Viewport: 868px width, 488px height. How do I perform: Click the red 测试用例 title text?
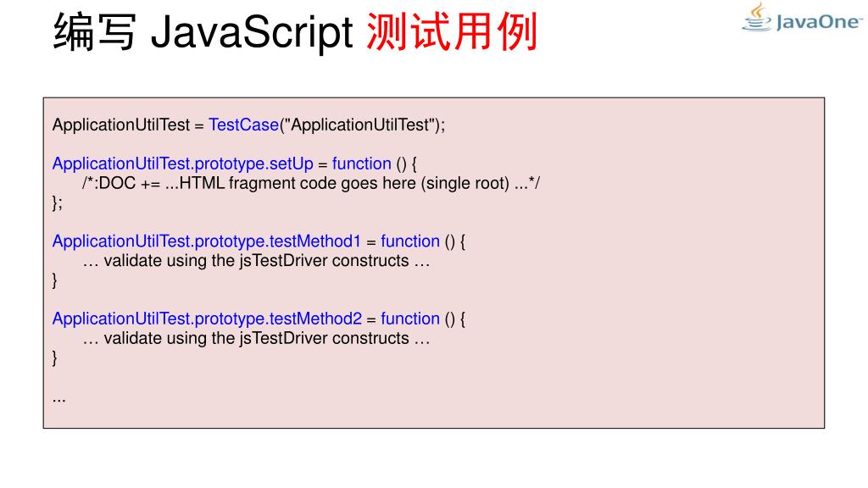click(452, 32)
